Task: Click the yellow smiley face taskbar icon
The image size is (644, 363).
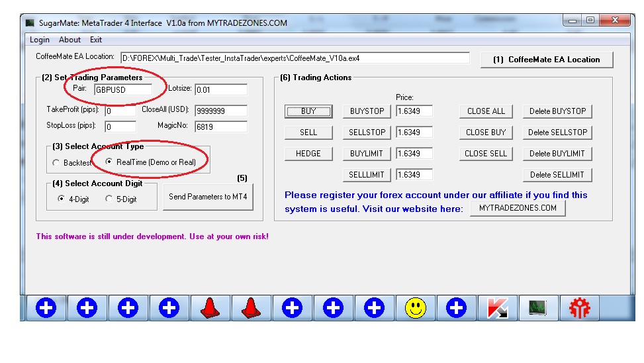Action: (415, 308)
